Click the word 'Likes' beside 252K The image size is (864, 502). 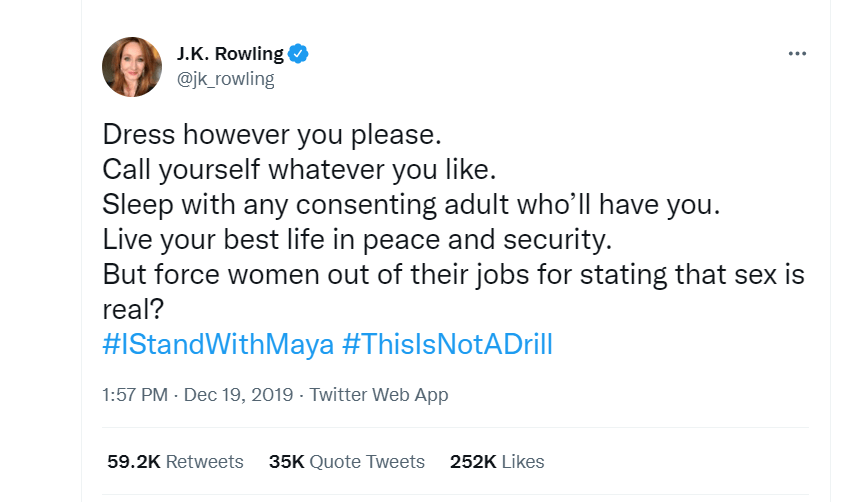pyautogui.click(x=524, y=462)
